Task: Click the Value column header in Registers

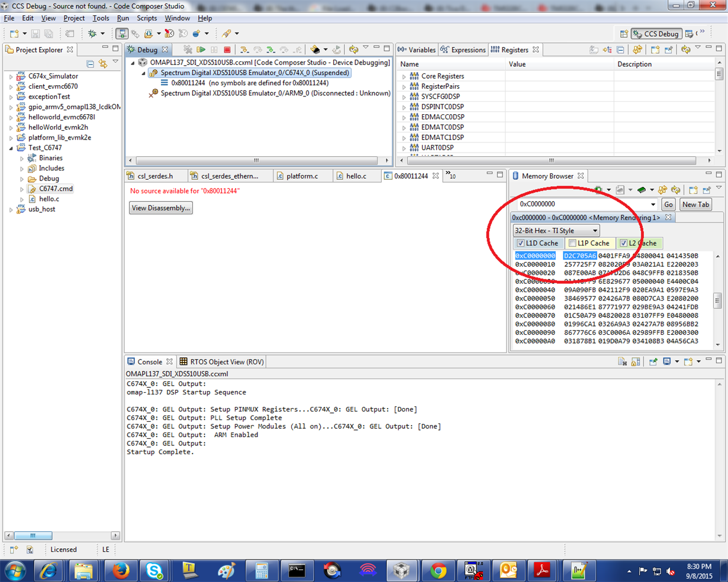Action: click(559, 64)
